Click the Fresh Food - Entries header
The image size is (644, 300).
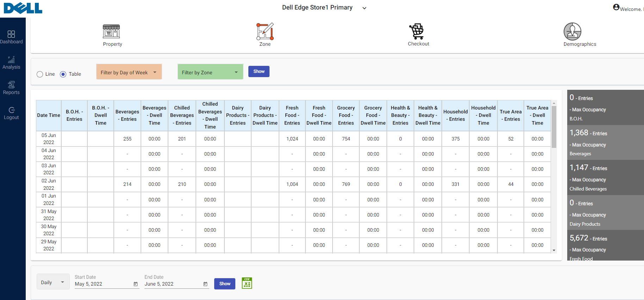[x=292, y=115]
